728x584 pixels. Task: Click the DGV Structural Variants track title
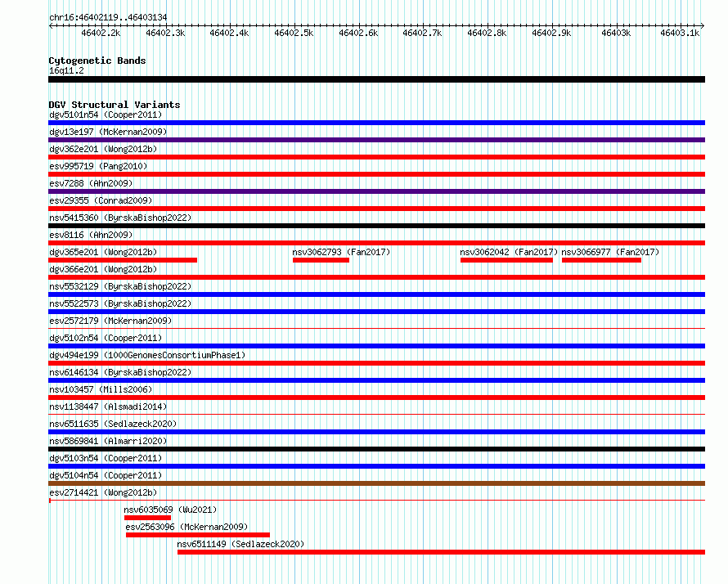click(x=115, y=105)
